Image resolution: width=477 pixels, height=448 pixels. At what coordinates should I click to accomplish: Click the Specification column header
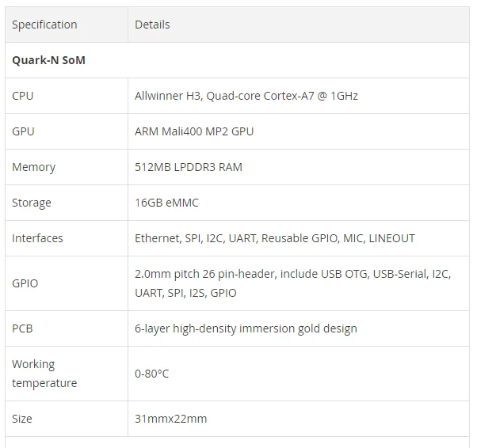tap(44, 25)
